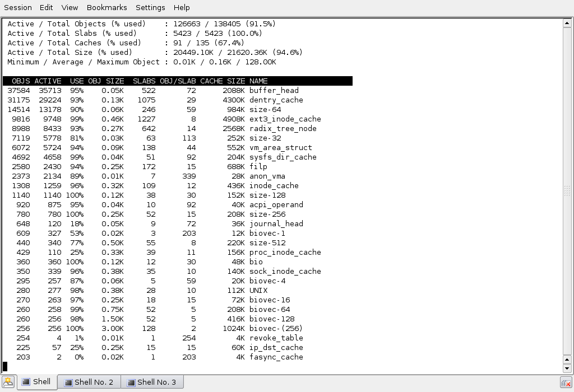Click the filp cache name
The height and width of the screenshot is (392, 574).
tap(258, 166)
